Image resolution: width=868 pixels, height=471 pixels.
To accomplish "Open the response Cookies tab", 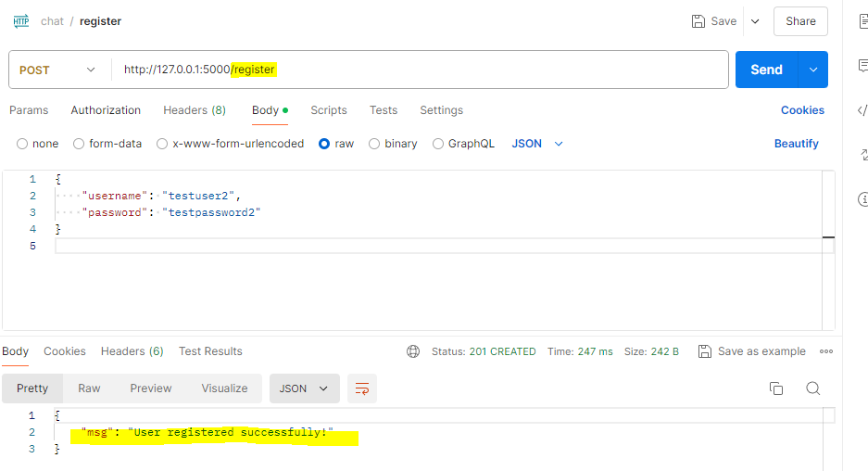I will (65, 351).
